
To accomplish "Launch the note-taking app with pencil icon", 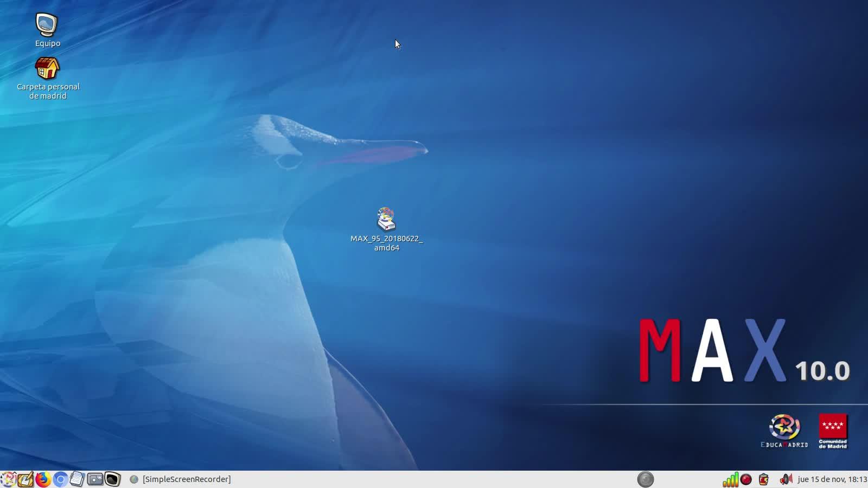I will [x=25, y=479].
